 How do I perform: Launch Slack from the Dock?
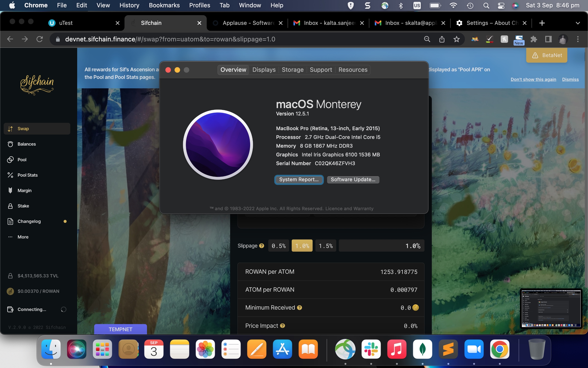371,349
